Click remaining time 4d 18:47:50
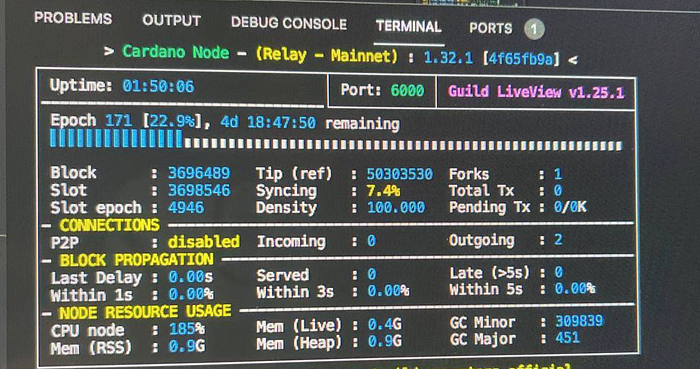The width and height of the screenshot is (700, 369). tap(268, 123)
